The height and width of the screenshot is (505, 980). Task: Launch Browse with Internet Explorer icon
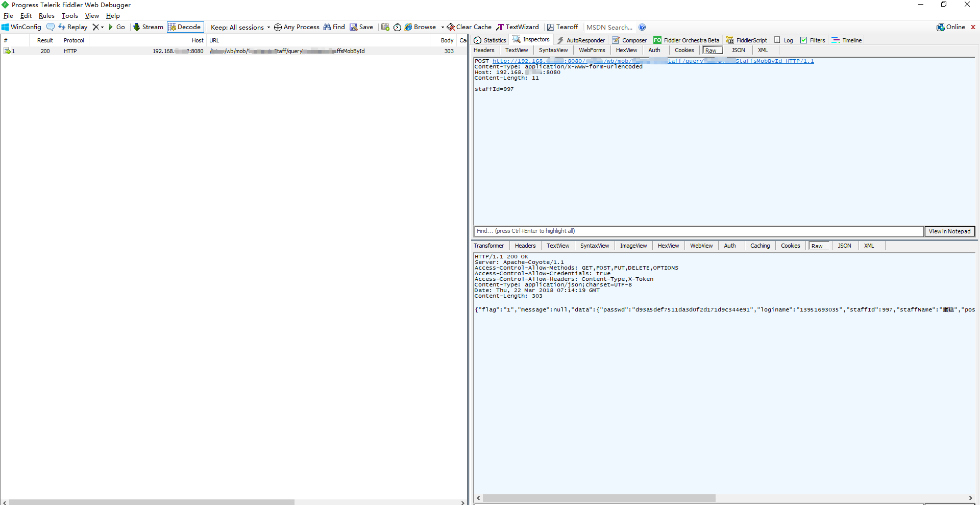point(420,27)
